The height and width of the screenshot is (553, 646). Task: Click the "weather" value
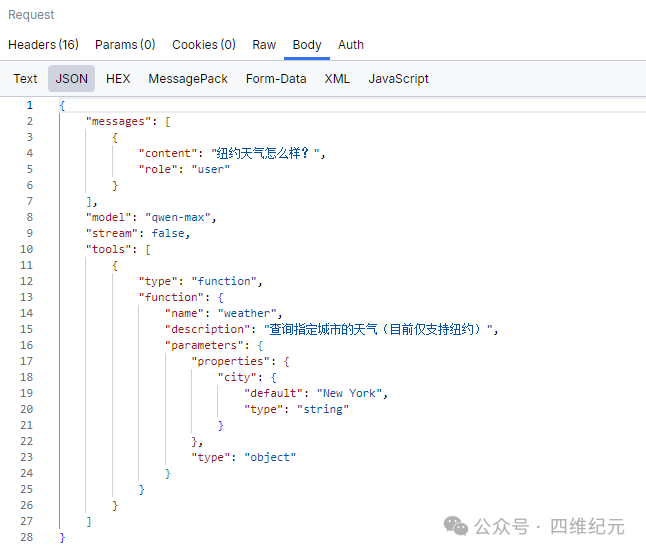pos(247,313)
